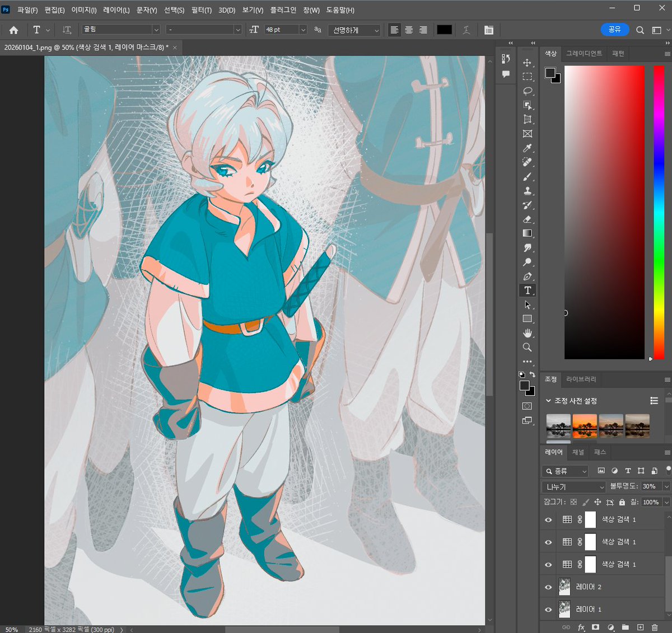Select the Object Selection tool
This screenshot has width=672, height=633.
click(527, 105)
